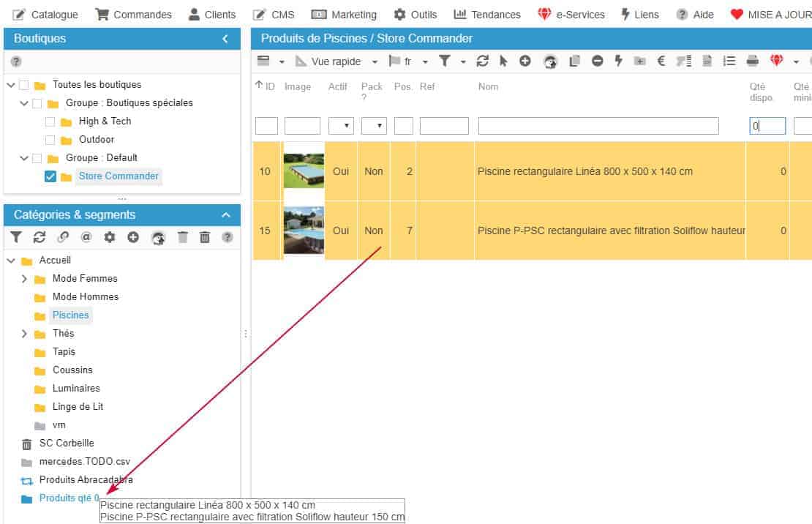Open the Actif column filter dropdown
812x524 pixels.
pyautogui.click(x=341, y=126)
